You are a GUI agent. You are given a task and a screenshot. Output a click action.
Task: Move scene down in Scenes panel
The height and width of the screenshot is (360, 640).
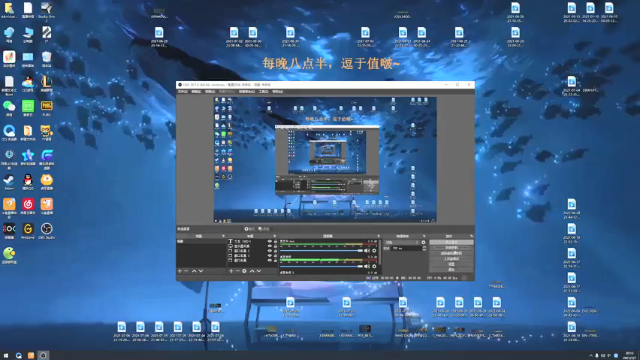[x=201, y=271]
